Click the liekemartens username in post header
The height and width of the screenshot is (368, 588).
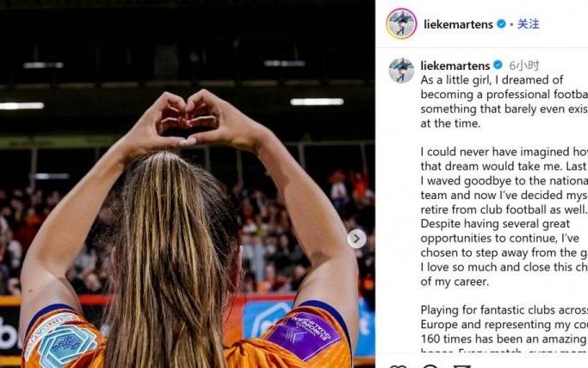[458, 24]
